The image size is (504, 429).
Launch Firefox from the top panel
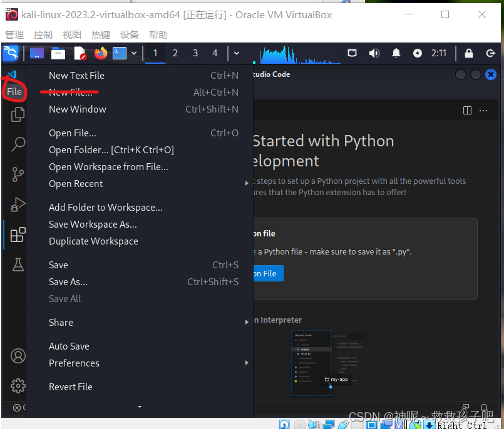(x=100, y=53)
